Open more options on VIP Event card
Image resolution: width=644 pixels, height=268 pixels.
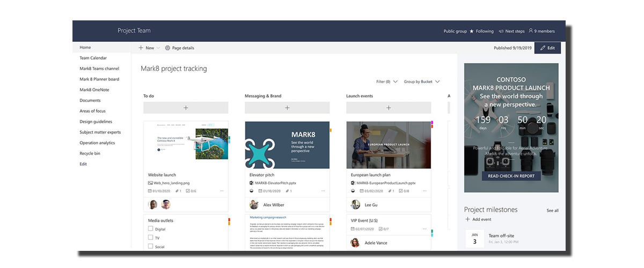424,229
